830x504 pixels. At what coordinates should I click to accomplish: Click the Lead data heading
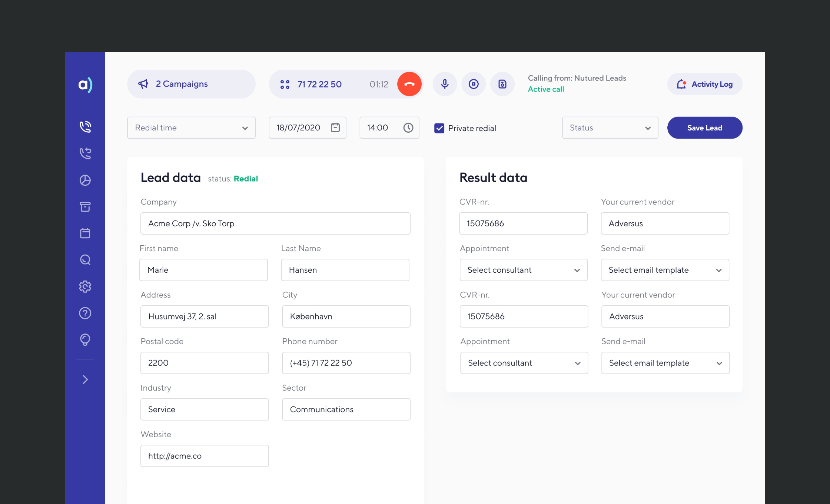(170, 178)
